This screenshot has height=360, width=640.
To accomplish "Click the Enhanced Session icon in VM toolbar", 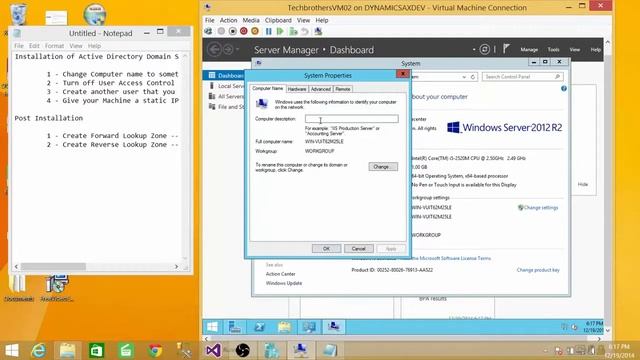I will click(318, 31).
